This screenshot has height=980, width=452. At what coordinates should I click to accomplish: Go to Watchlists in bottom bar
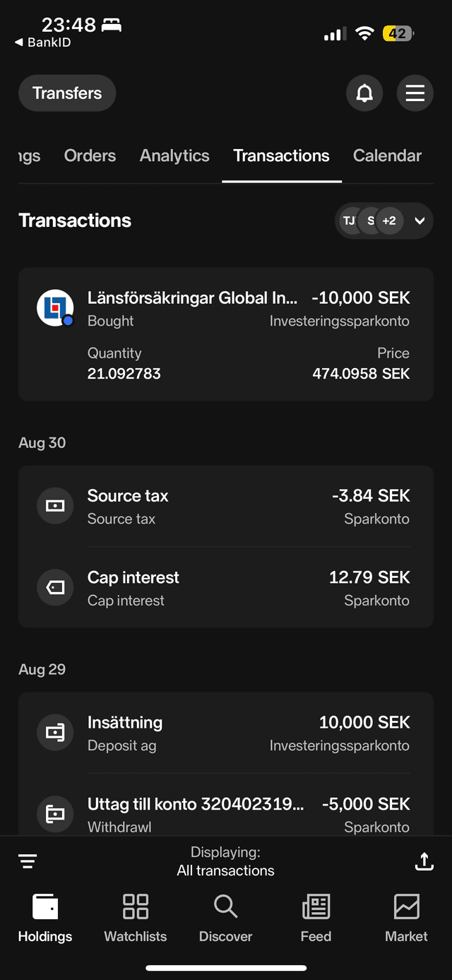[x=135, y=918]
